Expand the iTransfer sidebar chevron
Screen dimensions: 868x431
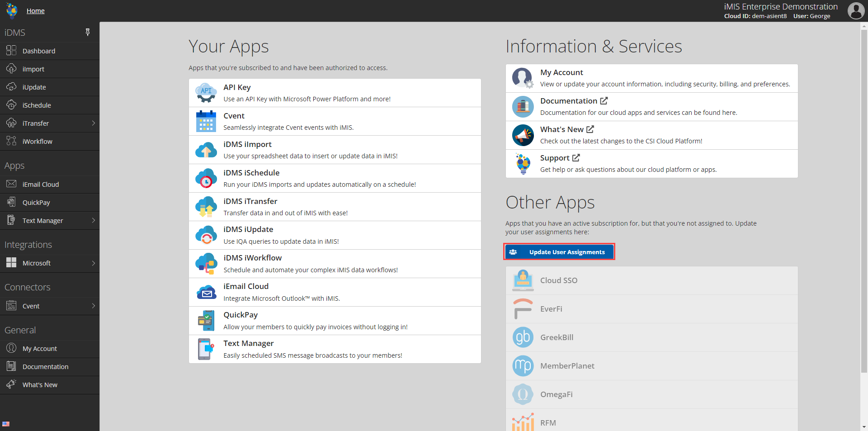(94, 123)
